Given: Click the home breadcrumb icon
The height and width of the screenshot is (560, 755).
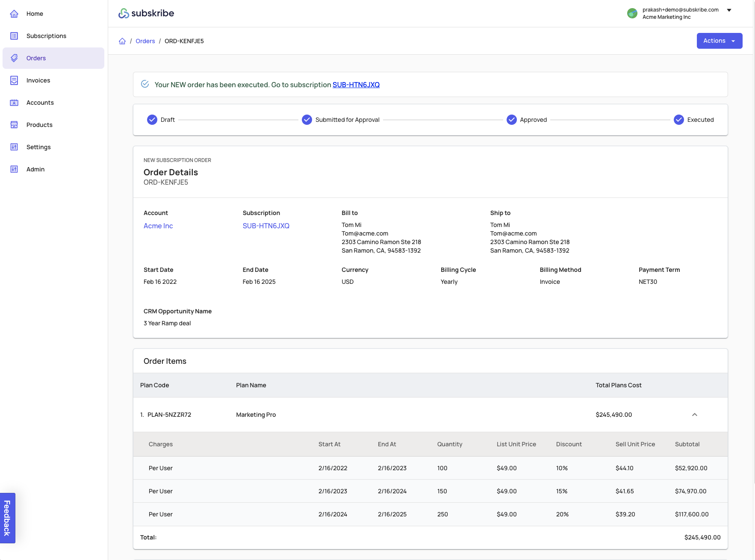Looking at the screenshot, I should (x=122, y=41).
